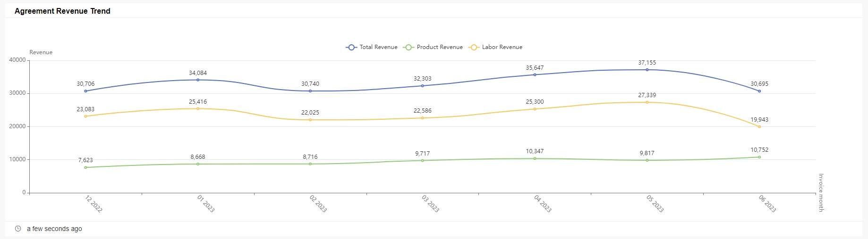Click the Total Revenue point labeled 34,084

point(198,80)
